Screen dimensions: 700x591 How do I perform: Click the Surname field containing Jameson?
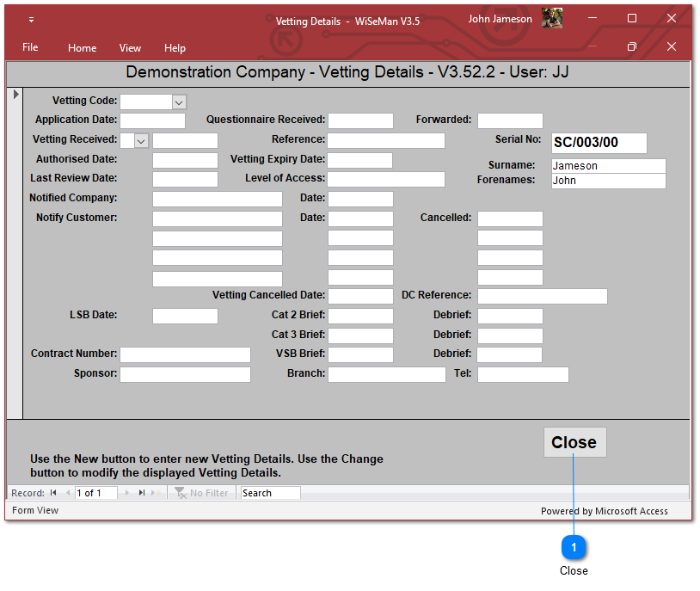point(608,166)
